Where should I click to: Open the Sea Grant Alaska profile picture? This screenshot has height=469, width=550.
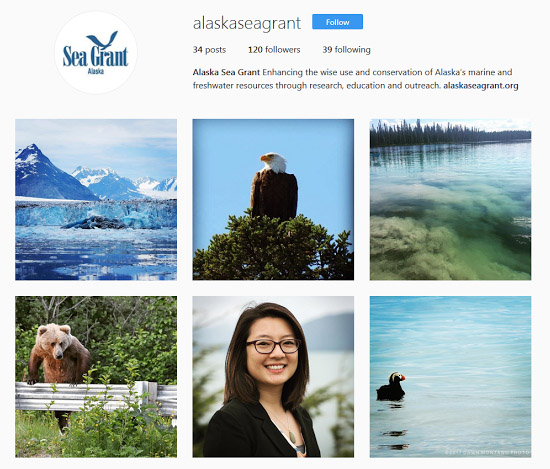tap(96, 53)
